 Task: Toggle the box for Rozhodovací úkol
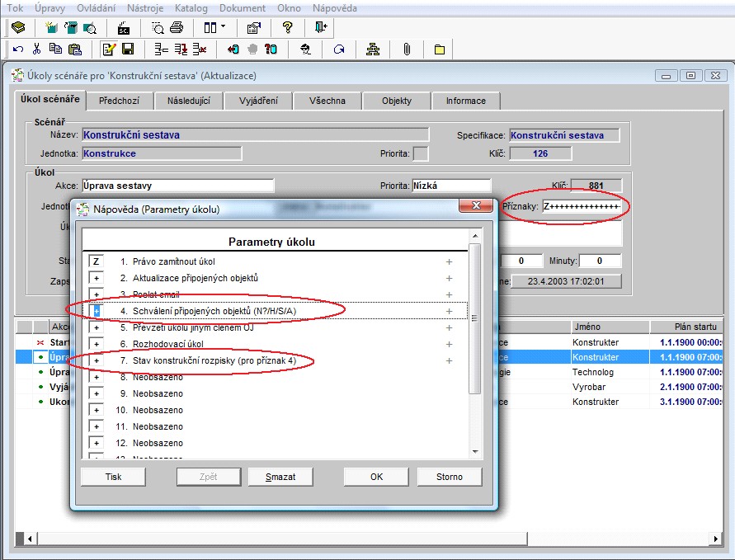(x=96, y=344)
